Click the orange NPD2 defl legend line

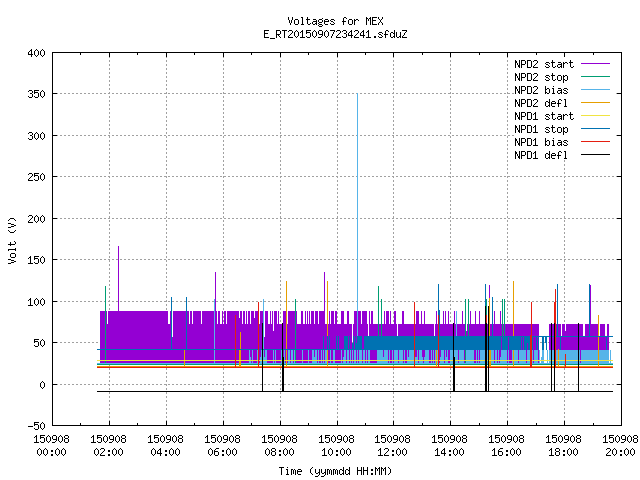click(596, 103)
